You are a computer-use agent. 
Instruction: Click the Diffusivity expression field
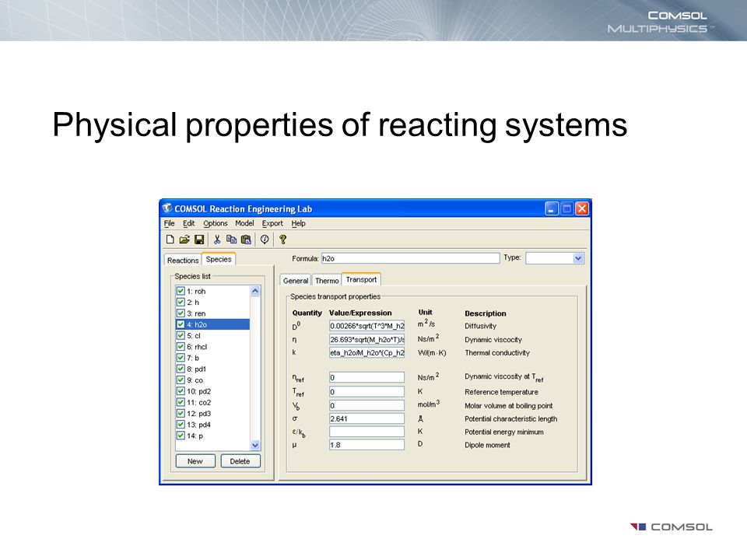point(366,326)
